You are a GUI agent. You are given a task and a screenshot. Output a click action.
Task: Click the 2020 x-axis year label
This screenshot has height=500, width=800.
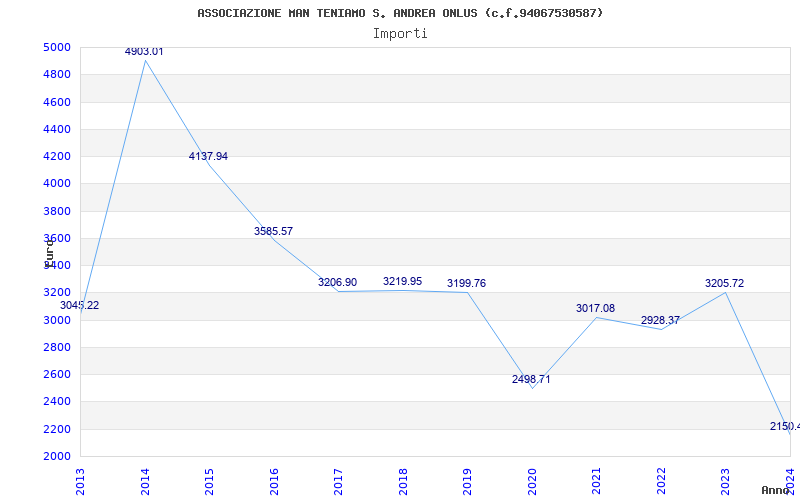click(x=532, y=481)
